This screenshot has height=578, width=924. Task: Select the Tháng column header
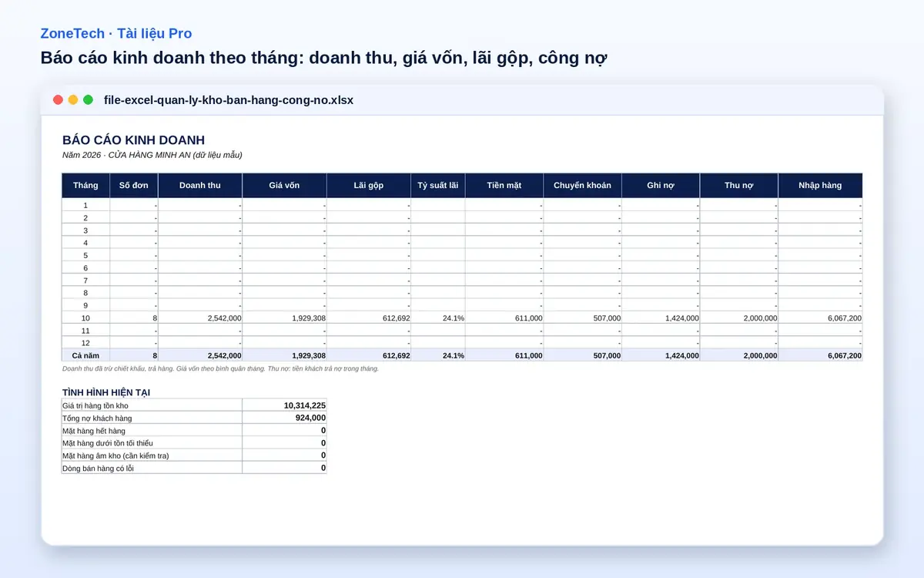(x=85, y=186)
